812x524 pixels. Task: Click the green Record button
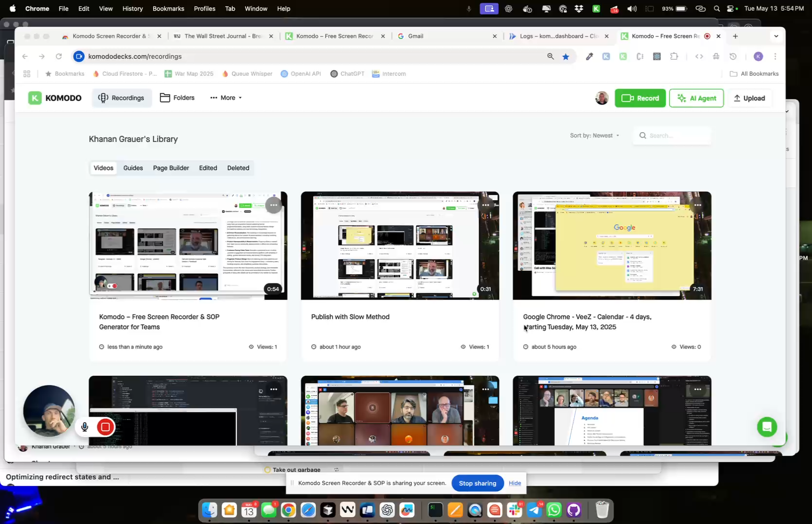coord(640,98)
